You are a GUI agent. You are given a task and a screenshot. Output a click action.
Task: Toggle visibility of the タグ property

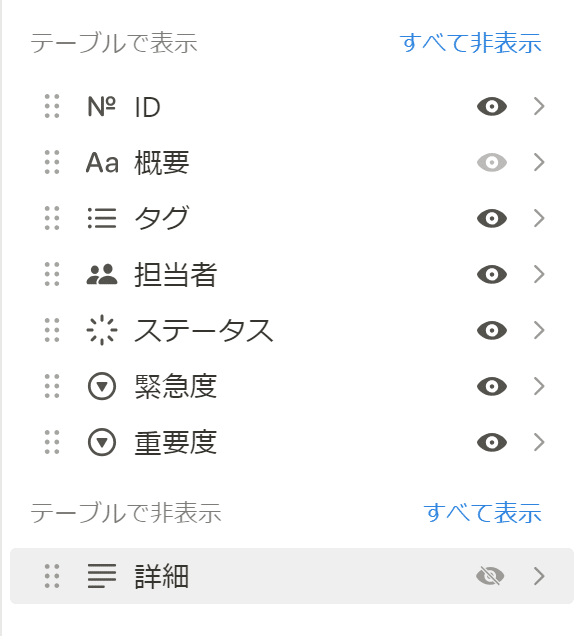[492, 218]
